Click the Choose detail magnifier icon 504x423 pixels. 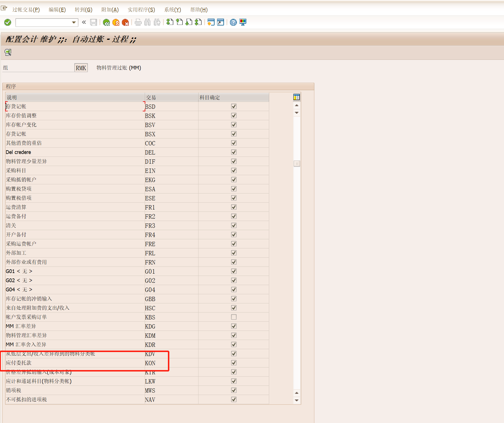(8, 52)
